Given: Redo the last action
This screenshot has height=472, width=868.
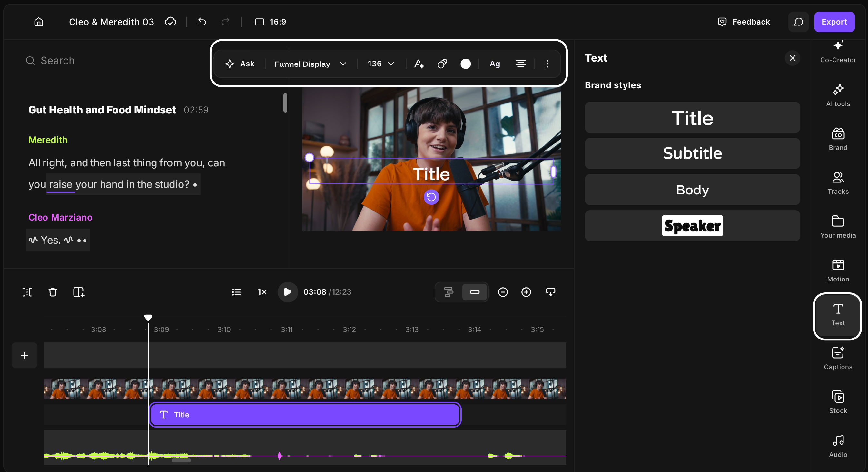Looking at the screenshot, I should [225, 22].
